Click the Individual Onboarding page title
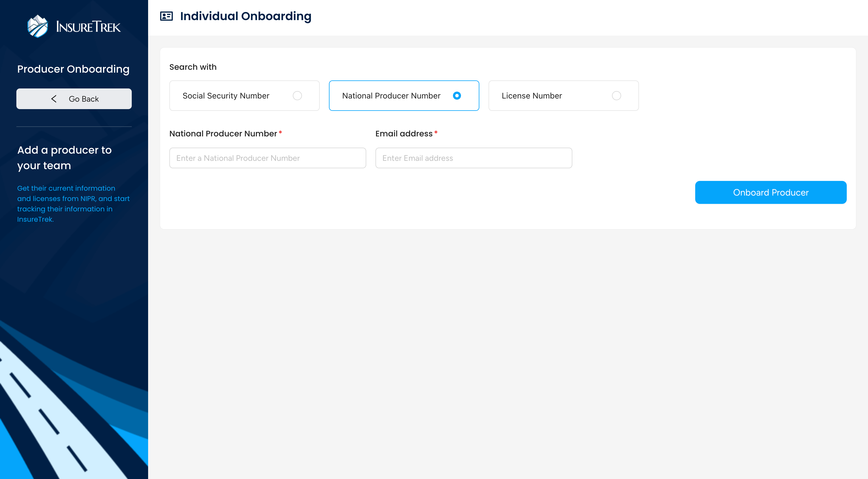Viewport: 868px width, 479px height. (x=246, y=16)
